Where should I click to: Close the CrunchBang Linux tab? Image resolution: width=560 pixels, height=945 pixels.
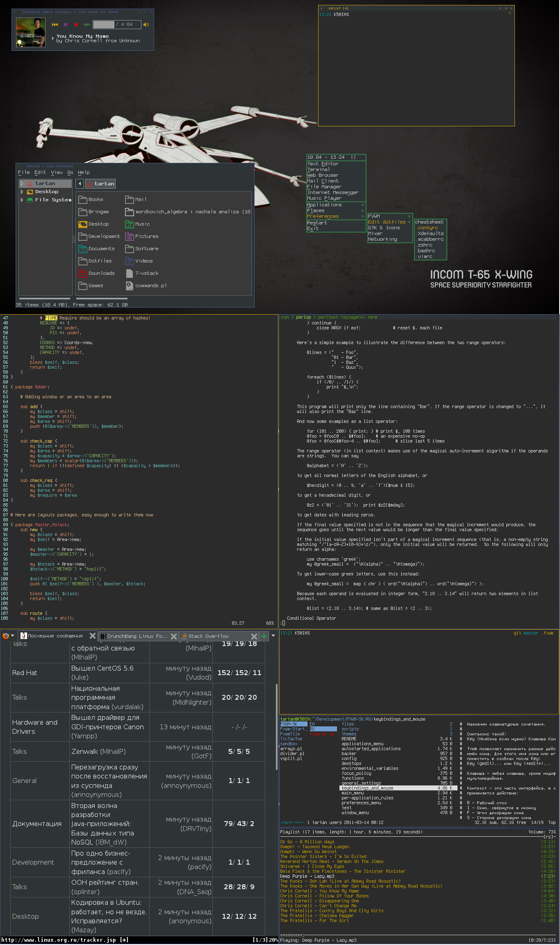pyautogui.click(x=174, y=637)
